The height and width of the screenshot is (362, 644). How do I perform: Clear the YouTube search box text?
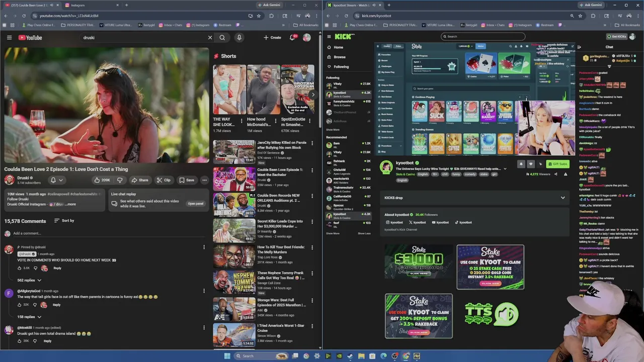(x=210, y=38)
